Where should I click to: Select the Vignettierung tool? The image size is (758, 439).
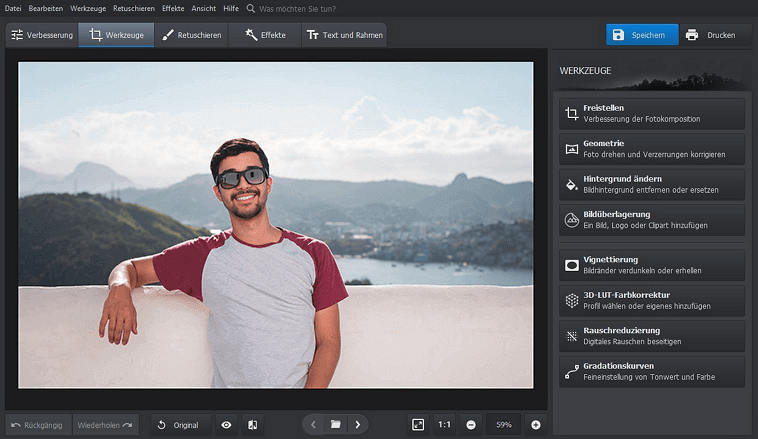[651, 265]
